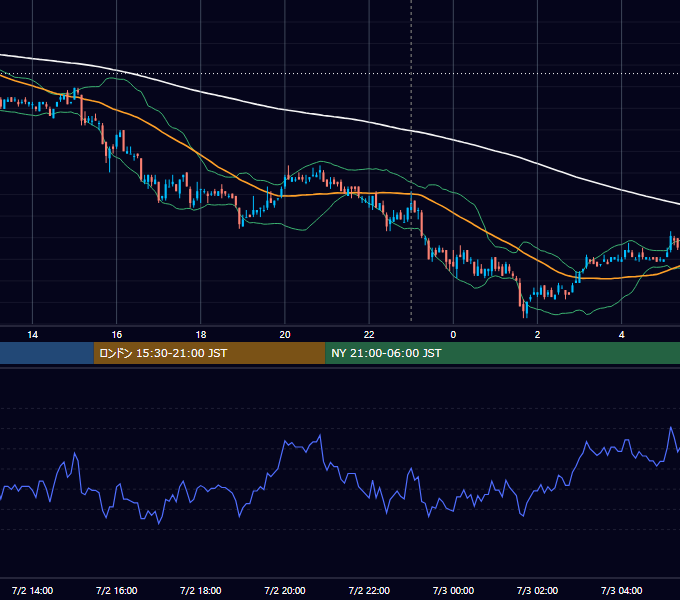Click the London session bar 15:30-21:00 JST

[x=209, y=353]
